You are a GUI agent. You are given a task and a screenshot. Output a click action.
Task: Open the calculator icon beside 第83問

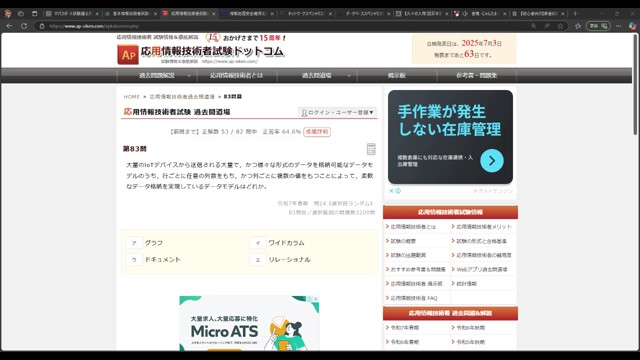coord(371,149)
